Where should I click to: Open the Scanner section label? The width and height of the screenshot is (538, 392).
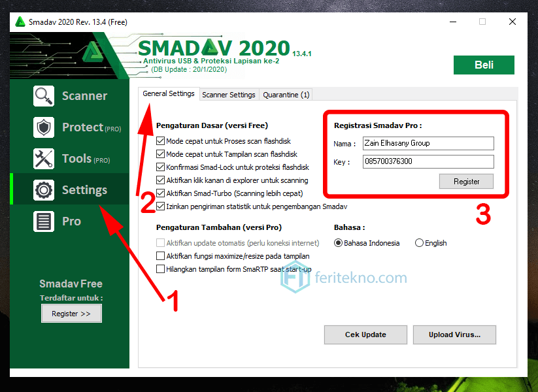[x=84, y=96]
